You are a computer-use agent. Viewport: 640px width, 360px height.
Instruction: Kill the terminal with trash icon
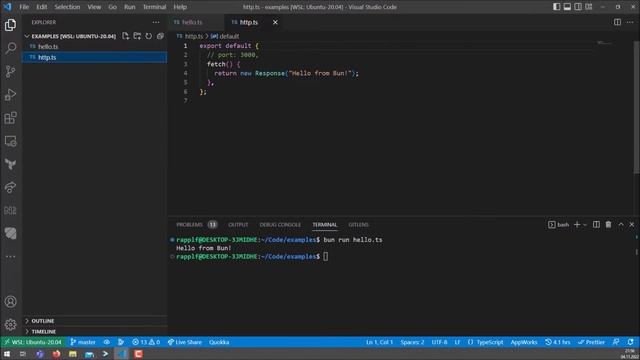[x=609, y=224]
